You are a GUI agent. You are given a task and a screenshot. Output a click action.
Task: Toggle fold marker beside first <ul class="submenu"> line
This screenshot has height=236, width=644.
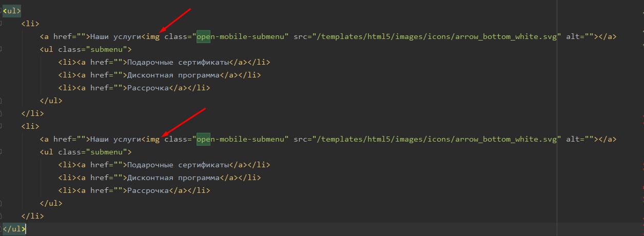(2, 49)
